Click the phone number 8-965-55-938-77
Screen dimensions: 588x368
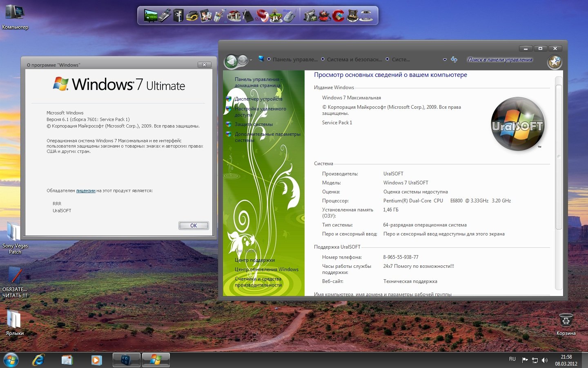[x=401, y=257]
